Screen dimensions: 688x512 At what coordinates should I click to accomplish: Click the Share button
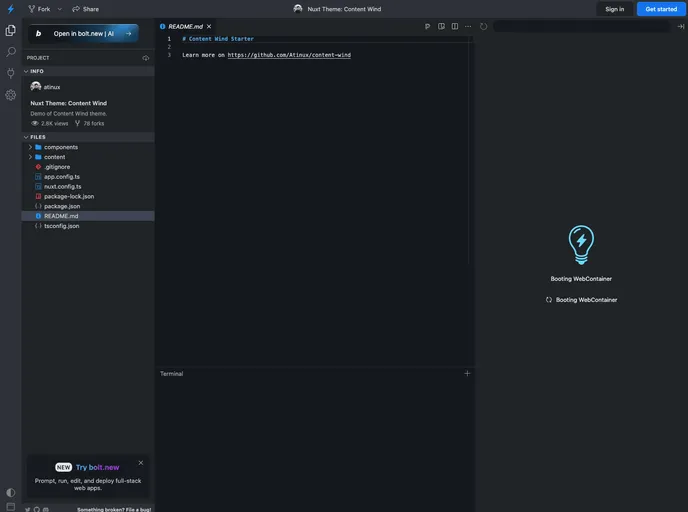point(86,9)
